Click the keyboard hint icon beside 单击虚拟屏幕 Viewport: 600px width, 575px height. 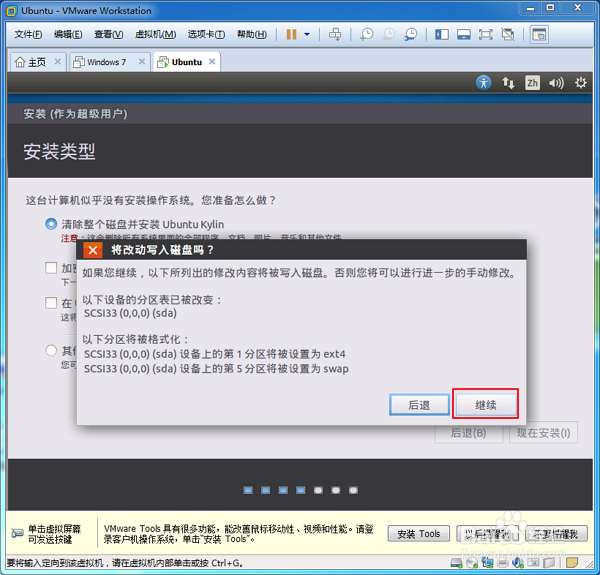tap(17, 533)
